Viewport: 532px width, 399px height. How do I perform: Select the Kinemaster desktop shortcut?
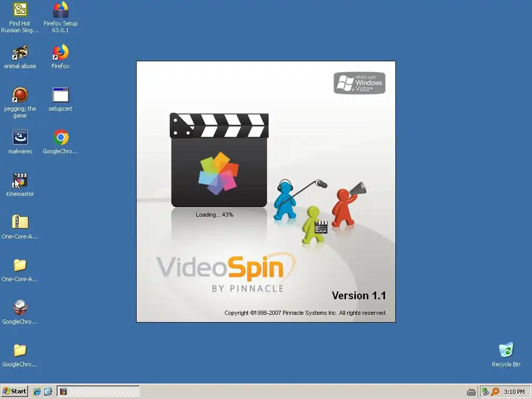click(20, 184)
